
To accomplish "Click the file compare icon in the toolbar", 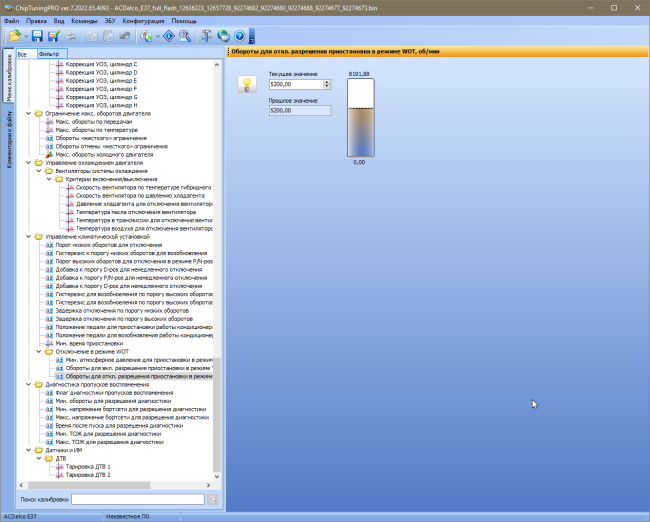I will pos(146,36).
